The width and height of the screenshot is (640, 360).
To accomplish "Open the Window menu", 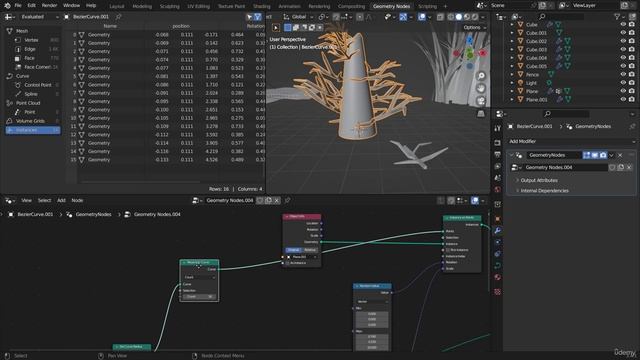I will coord(71,6).
